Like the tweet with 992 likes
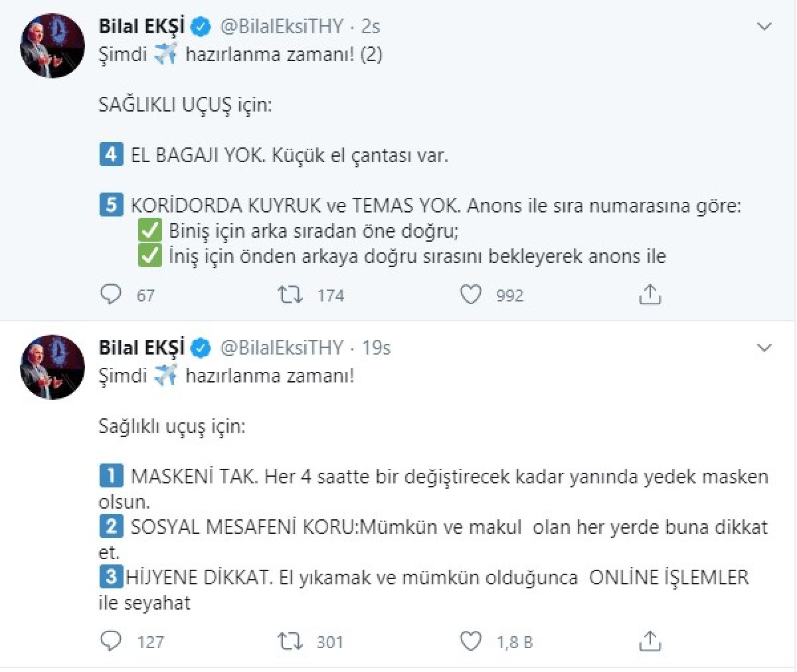The width and height of the screenshot is (797, 672). point(471,294)
